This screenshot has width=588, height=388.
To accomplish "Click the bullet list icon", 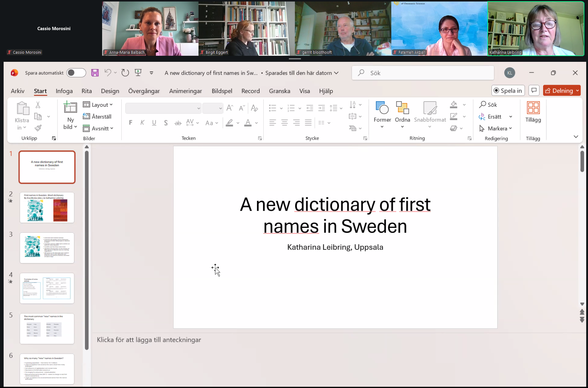I will click(x=273, y=108).
